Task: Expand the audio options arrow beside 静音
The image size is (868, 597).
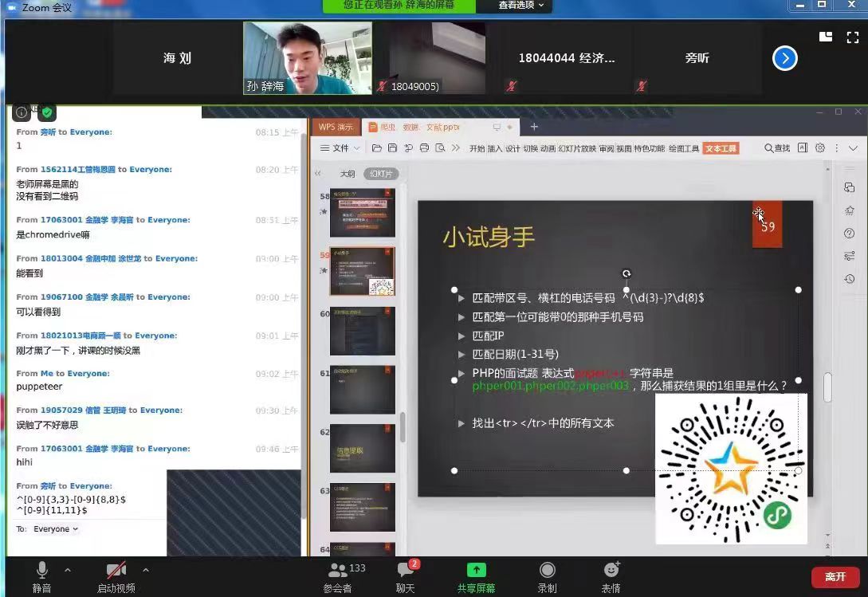Action: pos(68,570)
